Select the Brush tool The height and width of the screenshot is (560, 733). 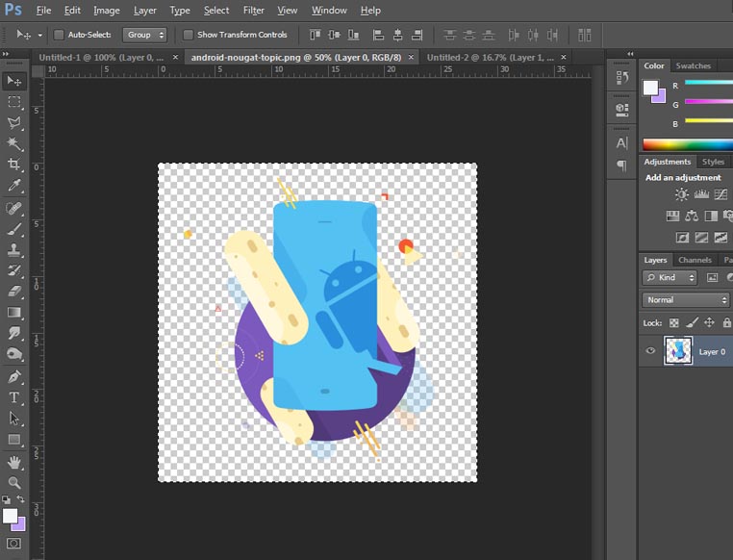point(14,229)
